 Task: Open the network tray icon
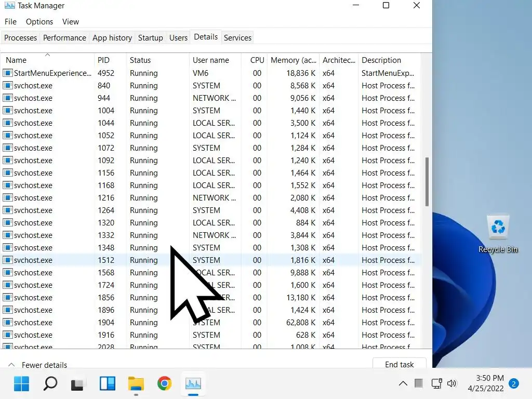[x=436, y=384]
